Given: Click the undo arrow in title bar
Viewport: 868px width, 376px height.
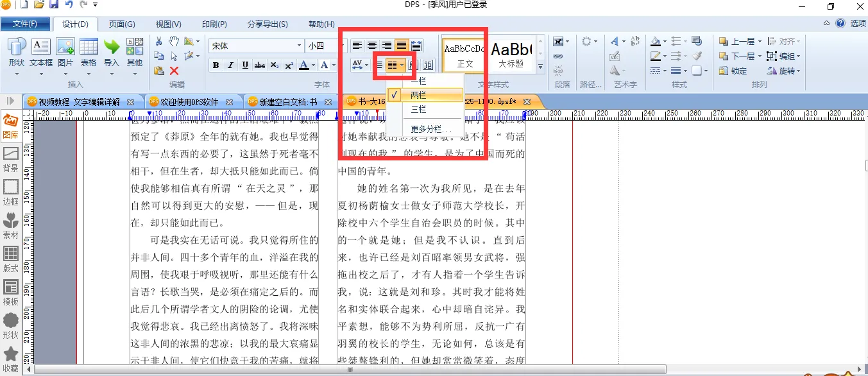Looking at the screenshot, I should click(x=69, y=5).
